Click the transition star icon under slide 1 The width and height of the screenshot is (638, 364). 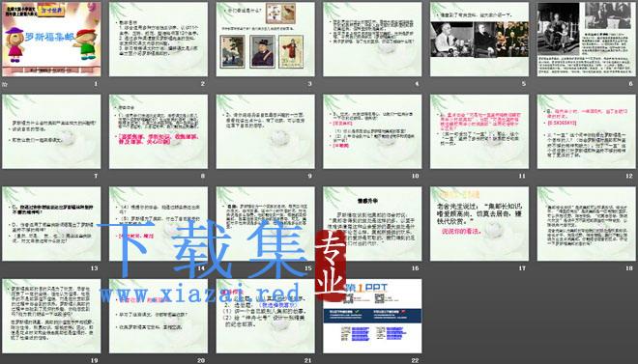(x=5, y=85)
